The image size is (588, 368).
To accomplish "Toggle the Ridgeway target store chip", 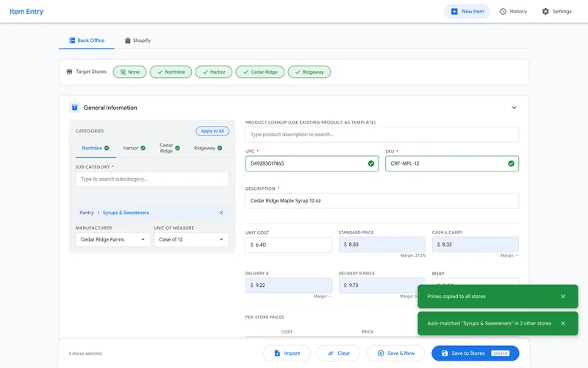I will tap(309, 71).
